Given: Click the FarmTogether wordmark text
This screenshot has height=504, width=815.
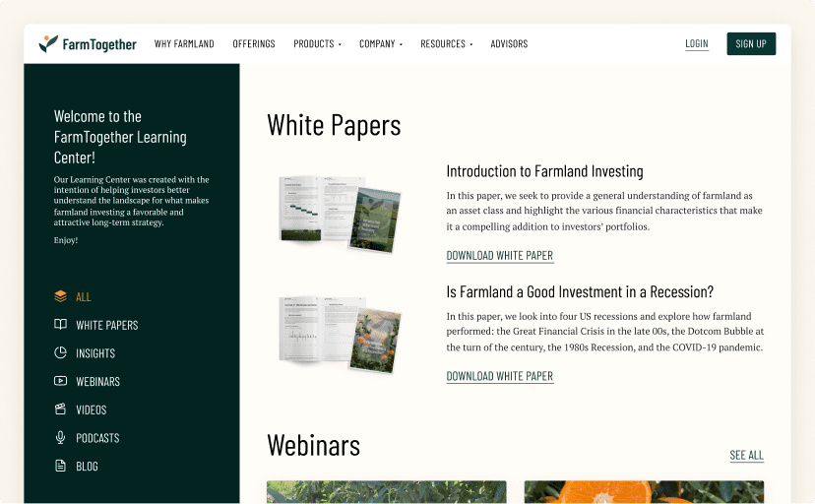Looking at the screenshot, I should (x=99, y=44).
